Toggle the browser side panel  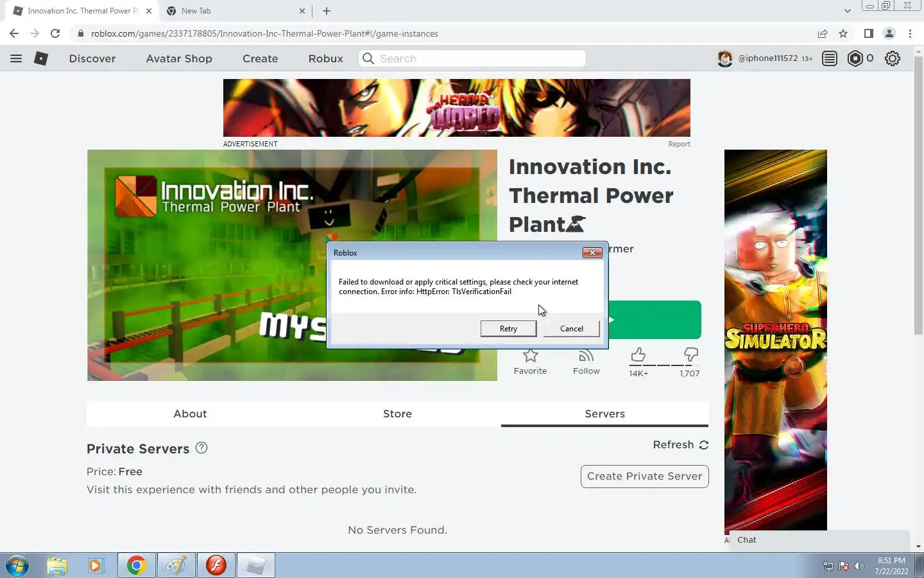click(x=868, y=33)
